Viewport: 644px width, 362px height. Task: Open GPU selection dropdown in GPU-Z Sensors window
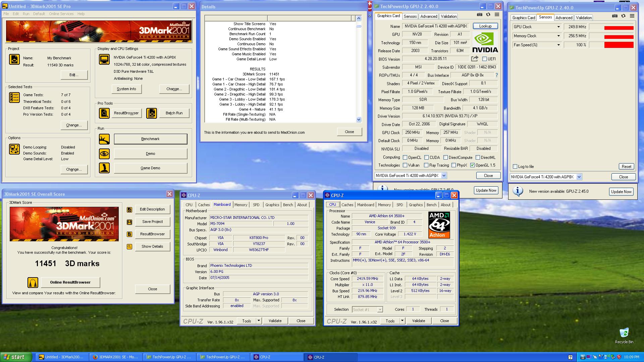click(579, 177)
